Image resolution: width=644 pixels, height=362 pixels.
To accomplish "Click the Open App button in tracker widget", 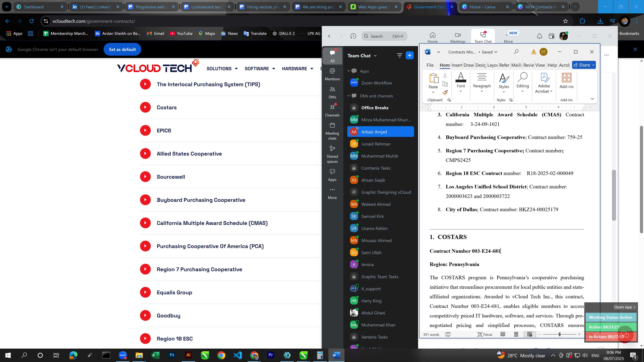I will (625, 307).
